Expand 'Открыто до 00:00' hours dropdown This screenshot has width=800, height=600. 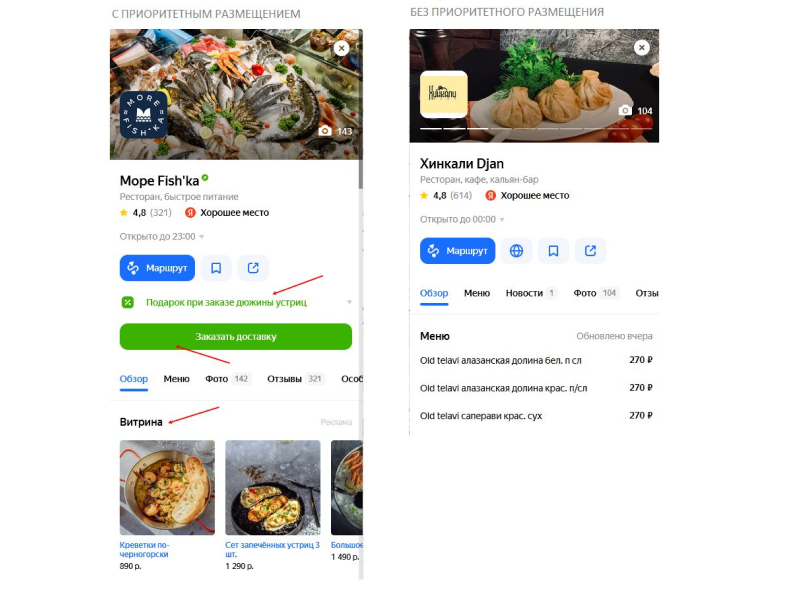[x=462, y=219]
